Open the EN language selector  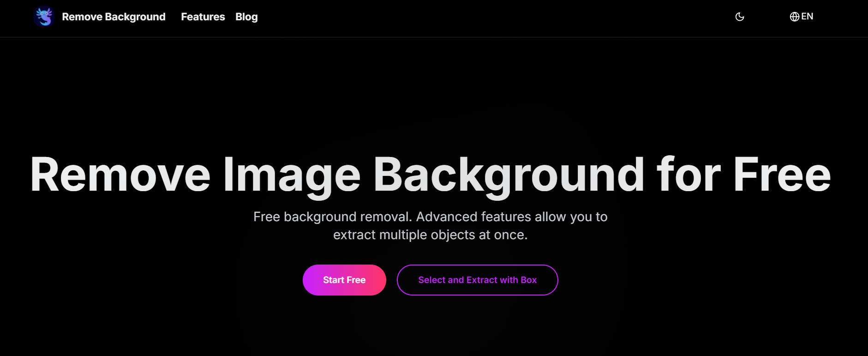click(x=802, y=17)
